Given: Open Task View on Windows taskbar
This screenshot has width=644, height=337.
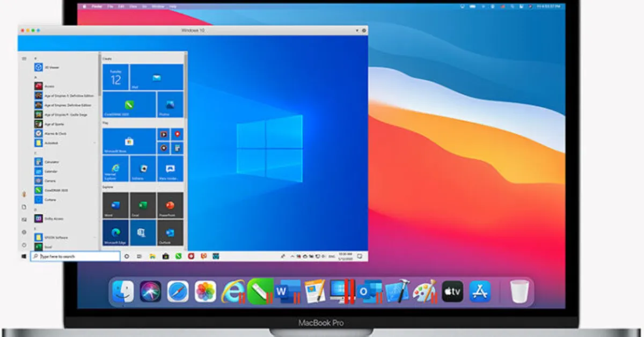Looking at the screenshot, I should (140, 257).
